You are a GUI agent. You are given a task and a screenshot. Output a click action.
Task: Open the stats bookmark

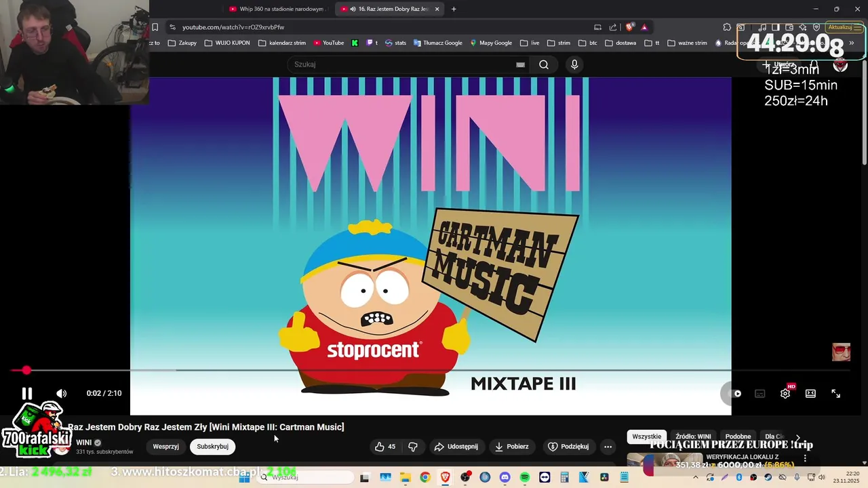tap(395, 43)
